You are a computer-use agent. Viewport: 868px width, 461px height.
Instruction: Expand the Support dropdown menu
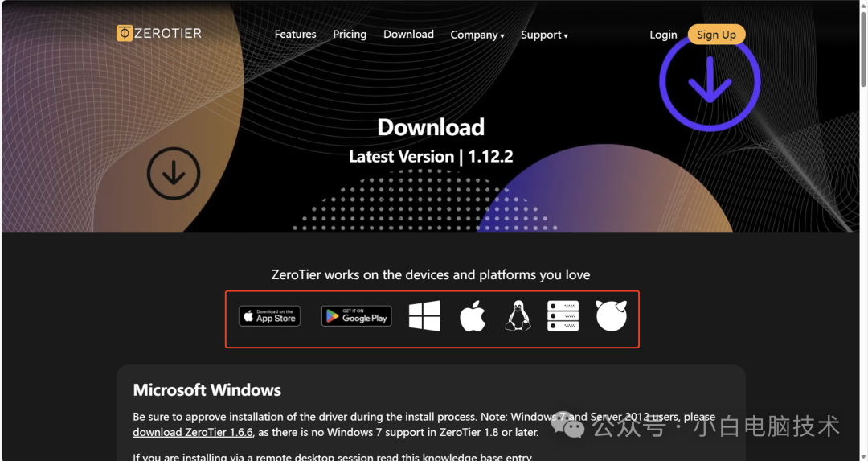pyautogui.click(x=544, y=35)
